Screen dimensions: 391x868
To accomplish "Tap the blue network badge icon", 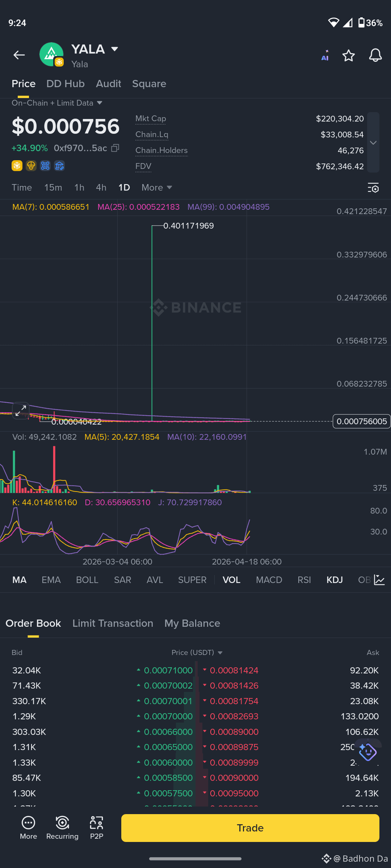I will tap(45, 166).
